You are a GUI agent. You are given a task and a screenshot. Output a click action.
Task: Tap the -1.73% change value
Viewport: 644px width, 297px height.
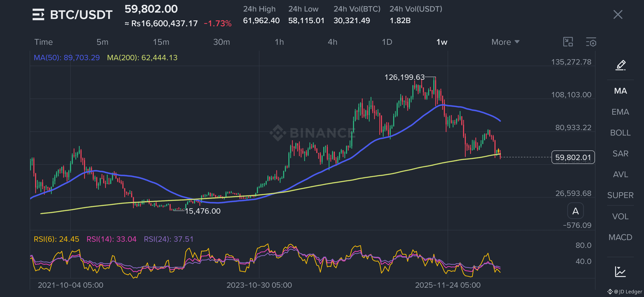tap(218, 24)
